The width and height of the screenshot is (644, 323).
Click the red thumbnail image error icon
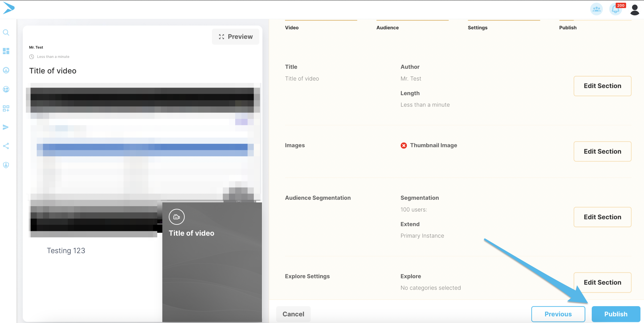point(404,145)
